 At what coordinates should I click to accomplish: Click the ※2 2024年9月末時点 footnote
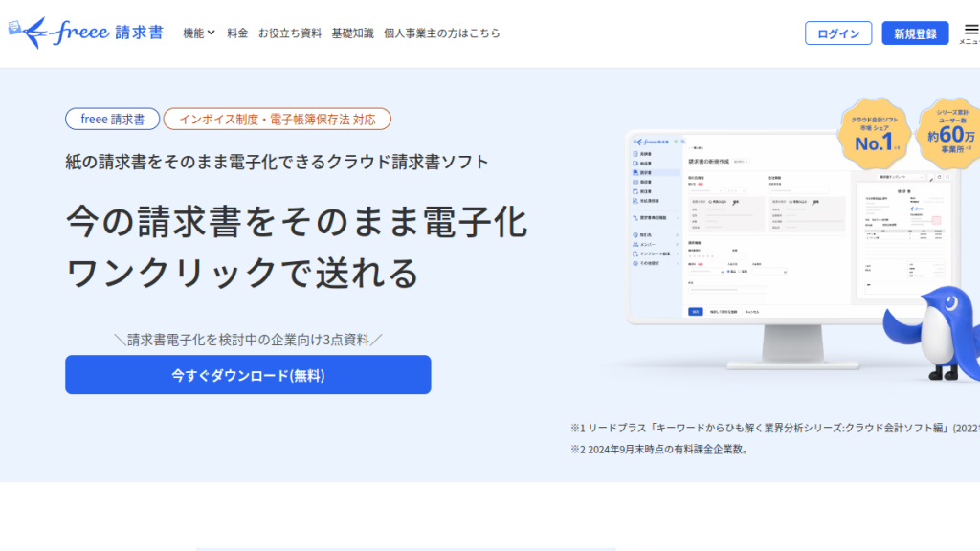click(659, 450)
